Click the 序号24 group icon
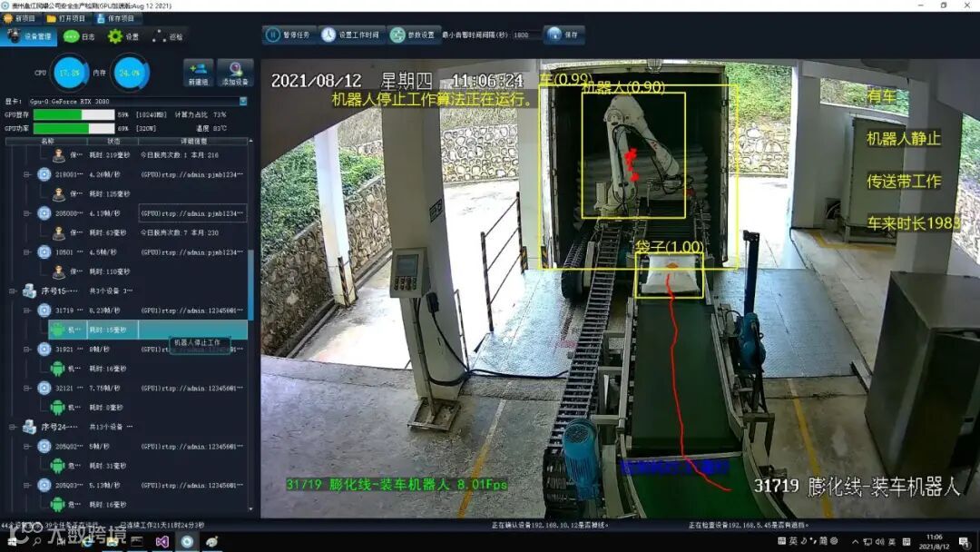The image size is (980, 552). (29, 427)
